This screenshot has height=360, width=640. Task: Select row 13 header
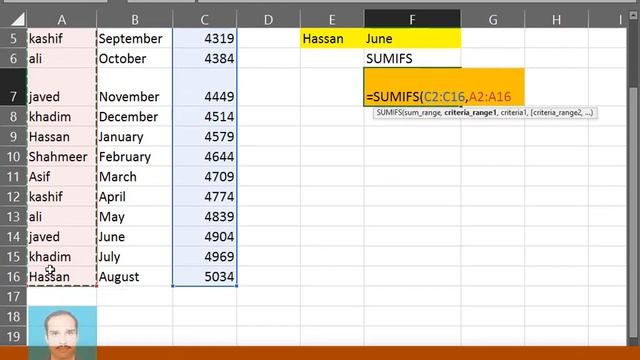click(x=13, y=217)
